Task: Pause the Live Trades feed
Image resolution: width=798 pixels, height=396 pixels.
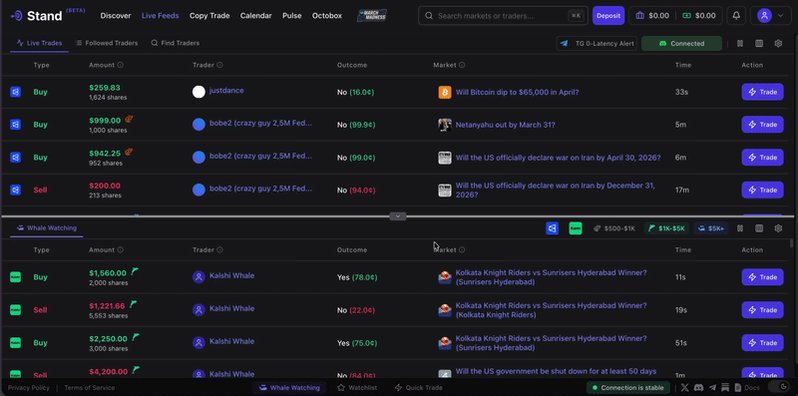Action: coord(740,43)
